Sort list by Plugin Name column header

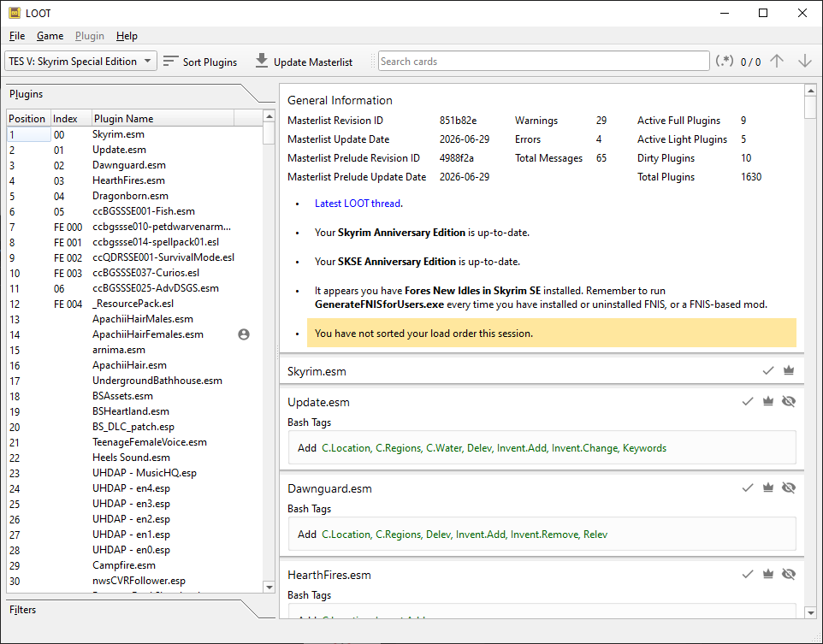[163, 119]
